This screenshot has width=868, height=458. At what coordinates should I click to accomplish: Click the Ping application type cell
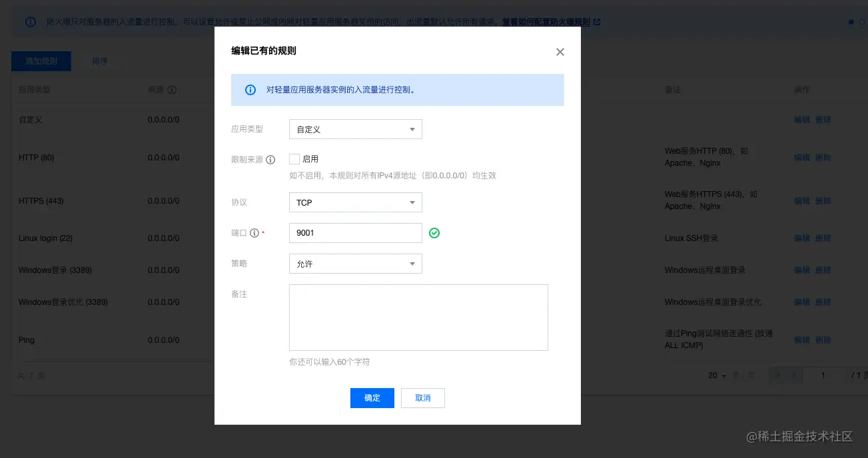27,340
